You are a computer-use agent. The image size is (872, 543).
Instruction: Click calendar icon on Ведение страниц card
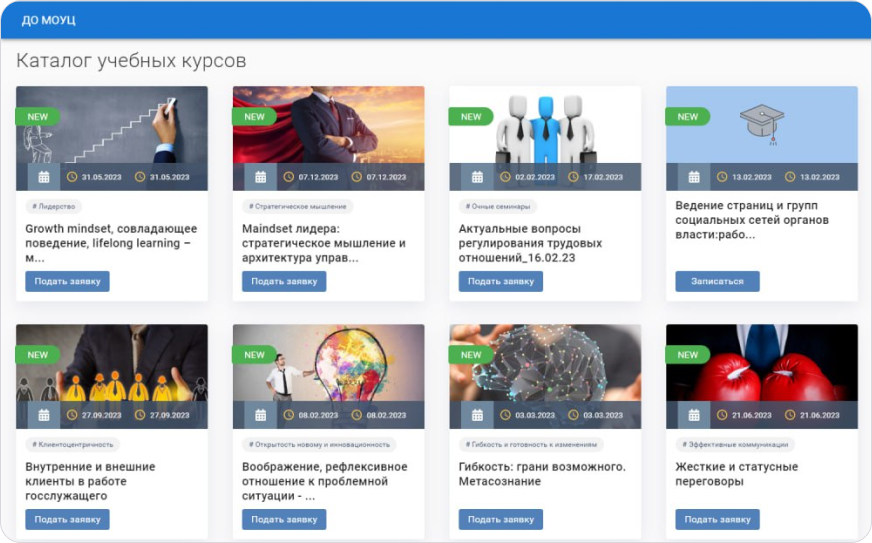(694, 177)
